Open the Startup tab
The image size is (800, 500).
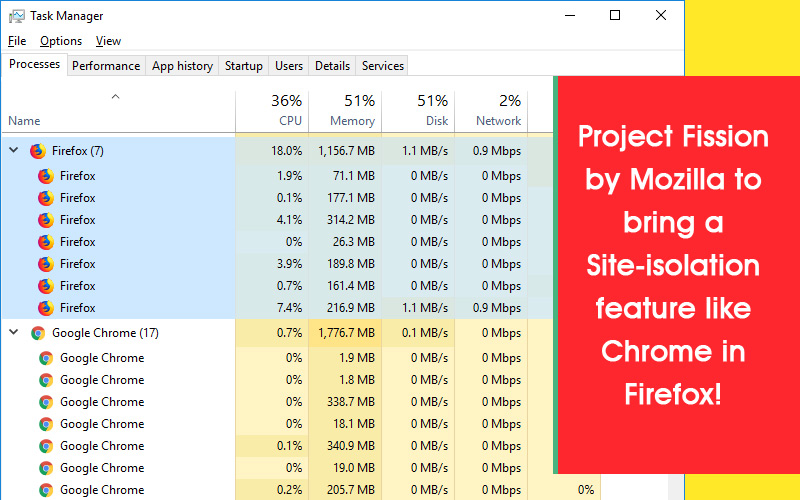[x=243, y=66]
